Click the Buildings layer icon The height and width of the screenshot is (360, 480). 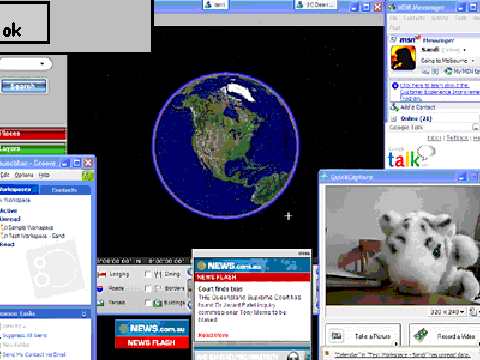coord(158,303)
